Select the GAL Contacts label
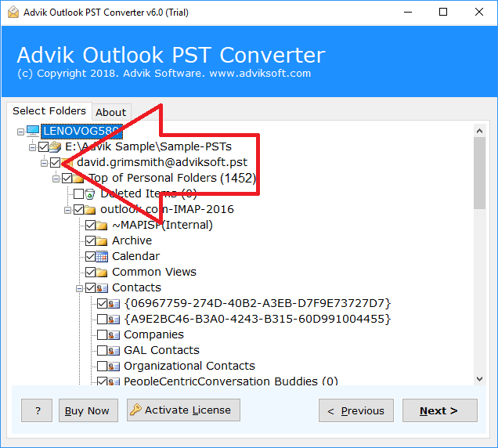This screenshot has width=498, height=448. [x=161, y=350]
